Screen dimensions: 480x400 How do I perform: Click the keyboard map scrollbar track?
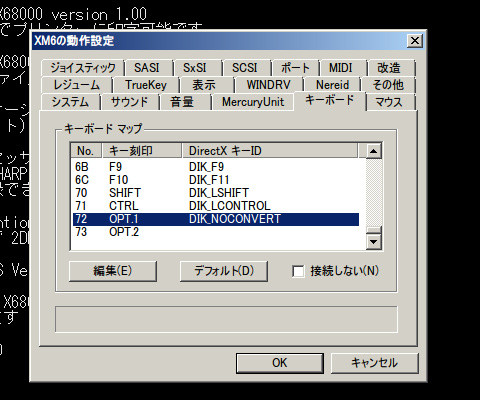373,192
